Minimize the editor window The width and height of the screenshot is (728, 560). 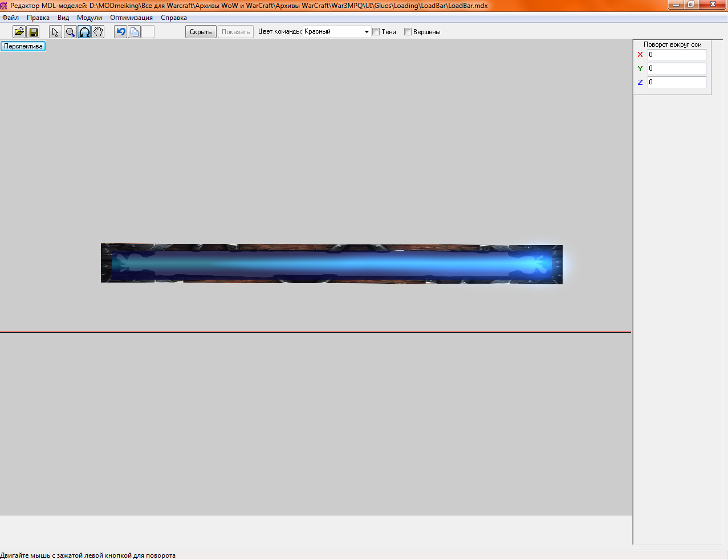click(676, 5)
